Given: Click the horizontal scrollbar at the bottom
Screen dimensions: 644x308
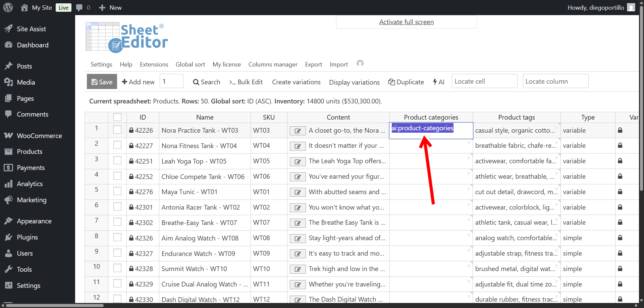Looking at the screenshot, I should coord(54,305).
